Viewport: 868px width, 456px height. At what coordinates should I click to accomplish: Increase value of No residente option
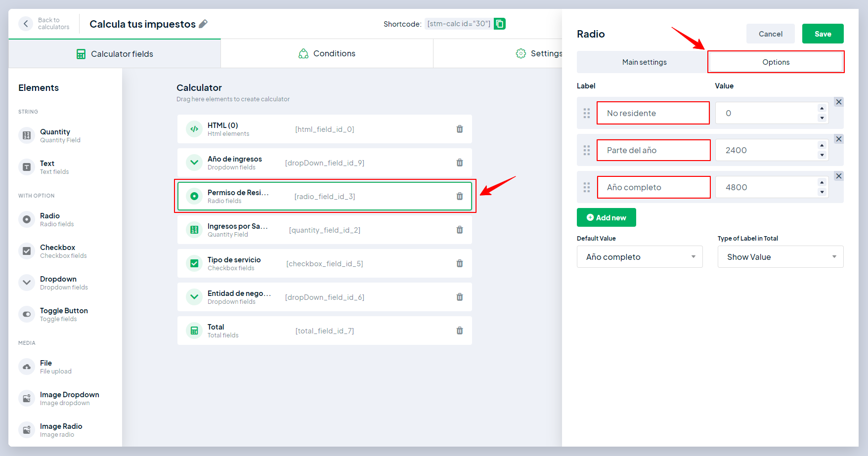click(x=822, y=108)
